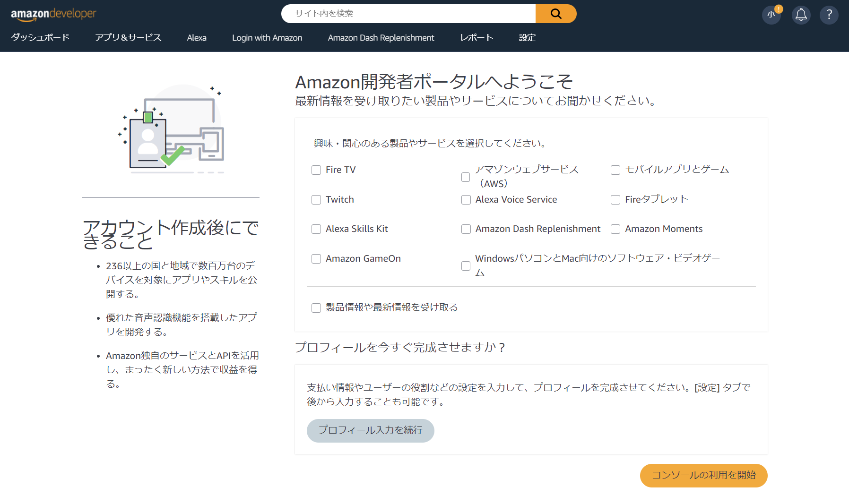Enable アマゾンウェブサービス（AWS）interest

coord(466,177)
